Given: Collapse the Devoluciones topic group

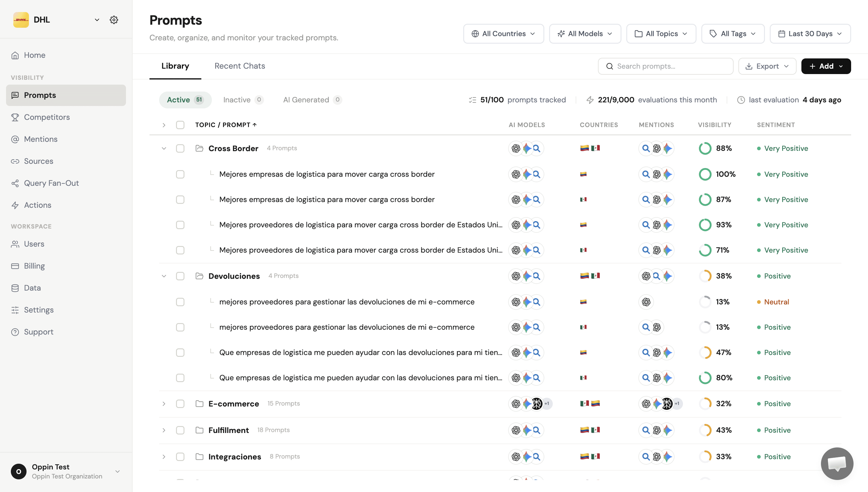Looking at the screenshot, I should pyautogui.click(x=164, y=276).
